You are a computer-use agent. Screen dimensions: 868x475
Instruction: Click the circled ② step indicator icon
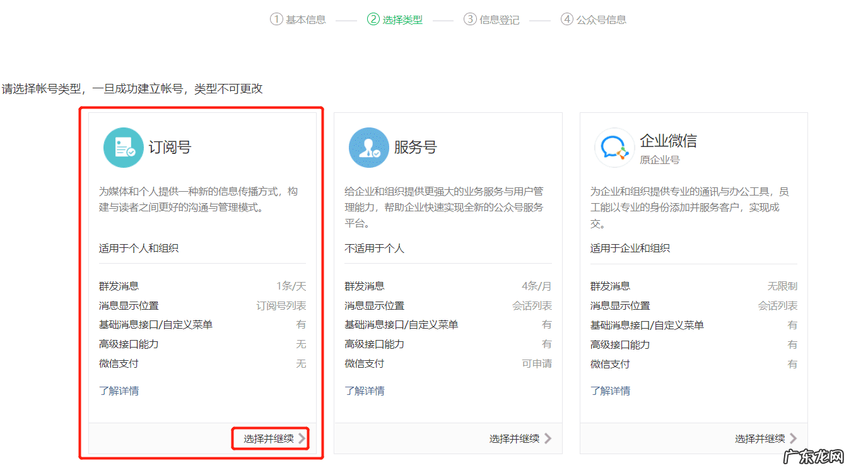click(x=373, y=19)
